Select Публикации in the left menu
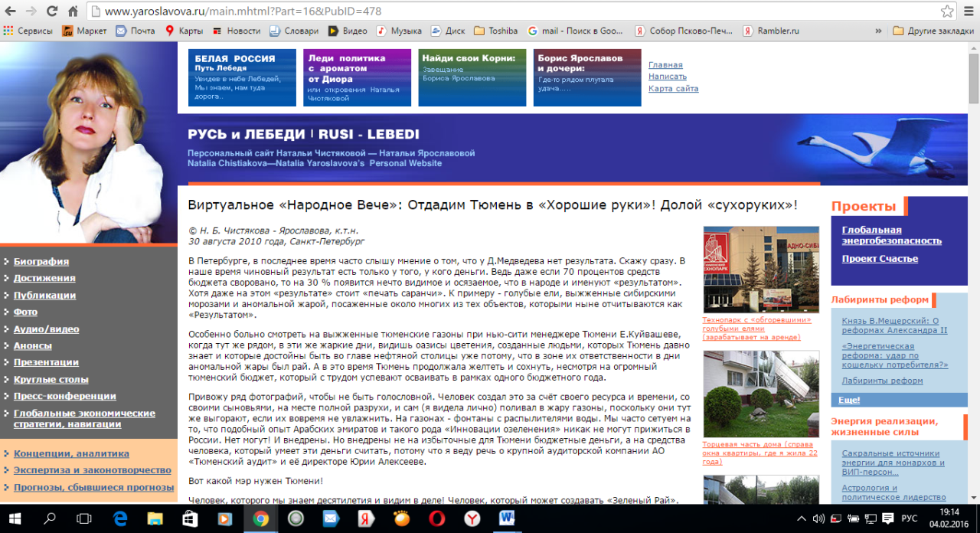This screenshot has width=980, height=533. (44, 296)
